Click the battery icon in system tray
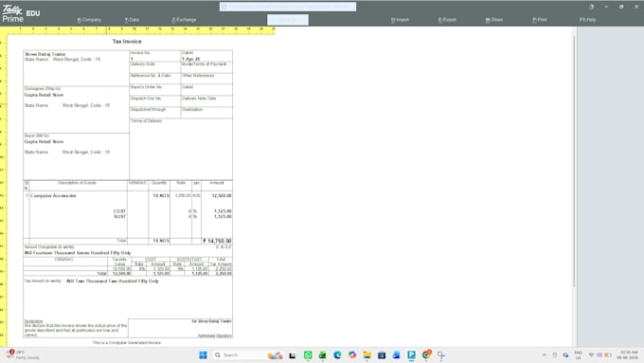 [x=608, y=354]
